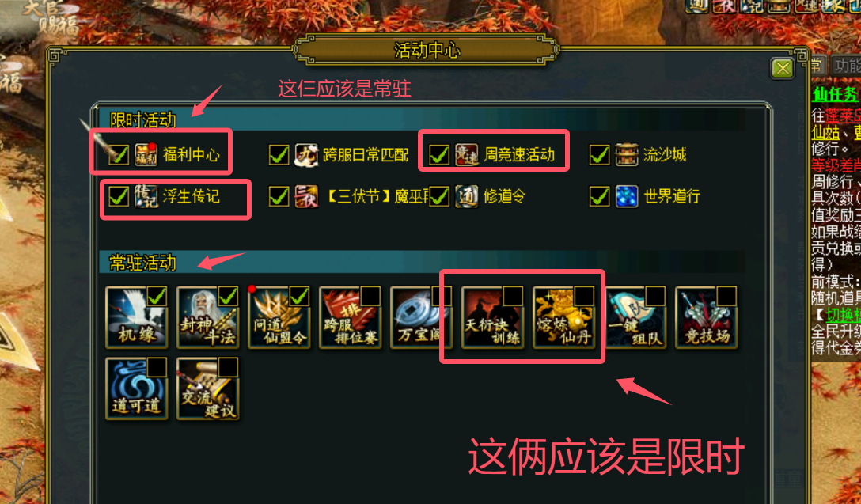Image resolution: width=861 pixels, height=504 pixels.
Task: Click the 道可道 blue swirl icon
Action: (137, 388)
